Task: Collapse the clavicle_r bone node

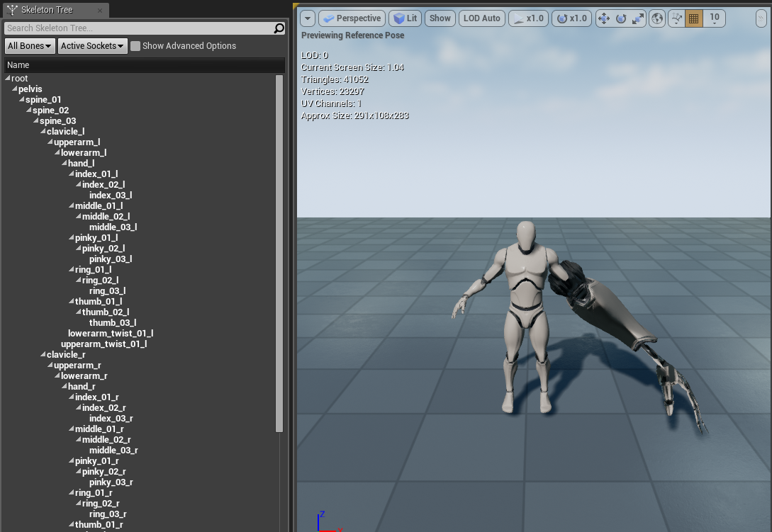Action: tap(43, 354)
